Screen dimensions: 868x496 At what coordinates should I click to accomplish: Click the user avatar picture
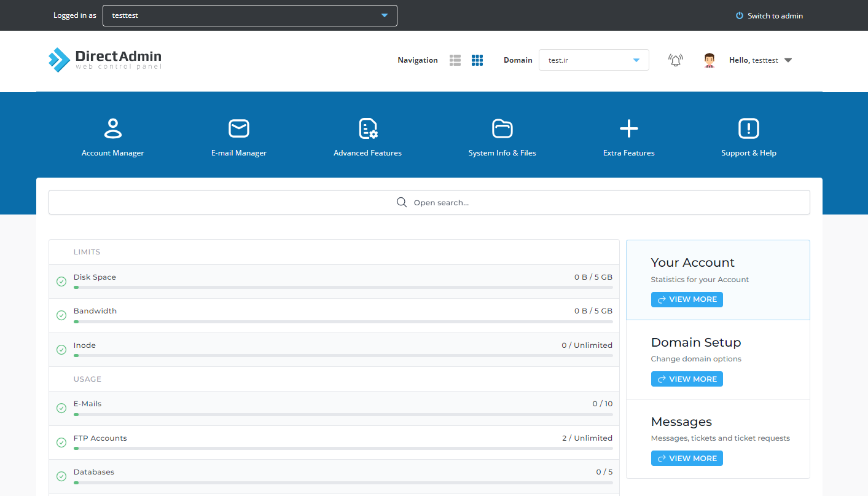click(710, 60)
